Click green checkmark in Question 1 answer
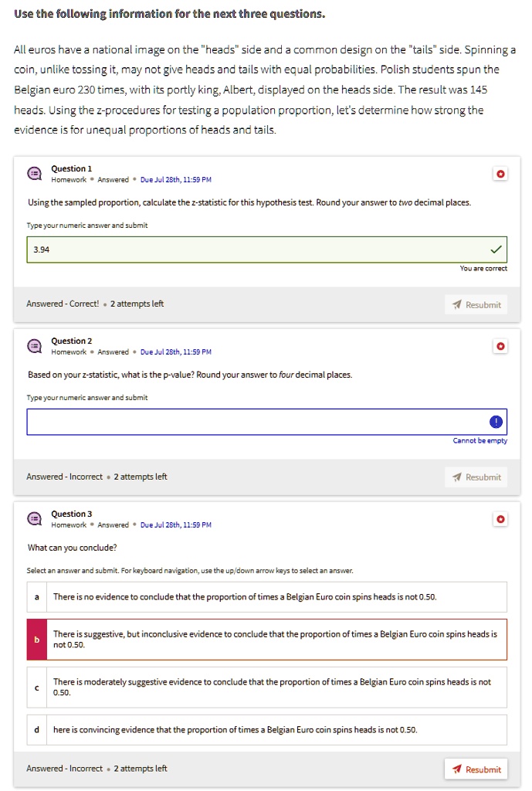Screen dimensions: 532x791 495,249
